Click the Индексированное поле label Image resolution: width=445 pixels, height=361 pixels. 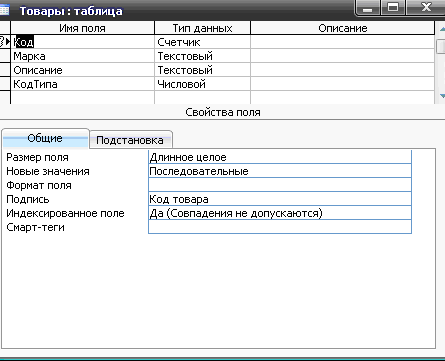point(65,213)
